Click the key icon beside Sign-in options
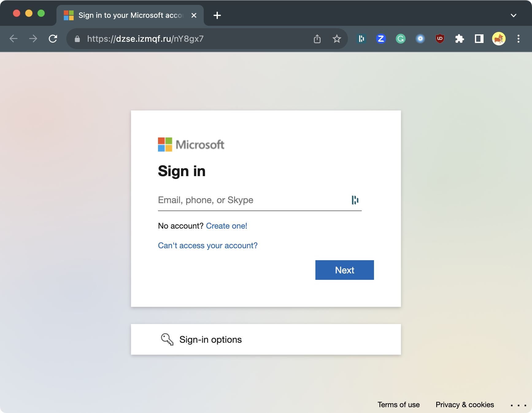 [x=167, y=339]
